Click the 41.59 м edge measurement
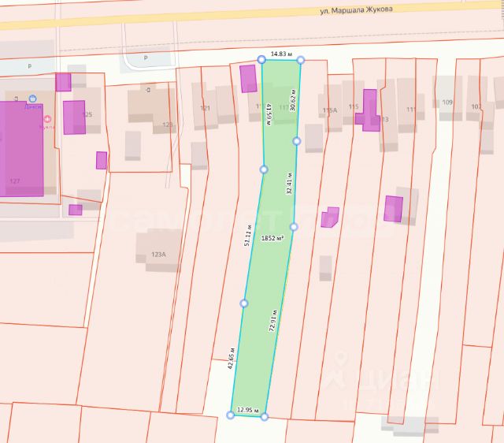 [x=269, y=114]
